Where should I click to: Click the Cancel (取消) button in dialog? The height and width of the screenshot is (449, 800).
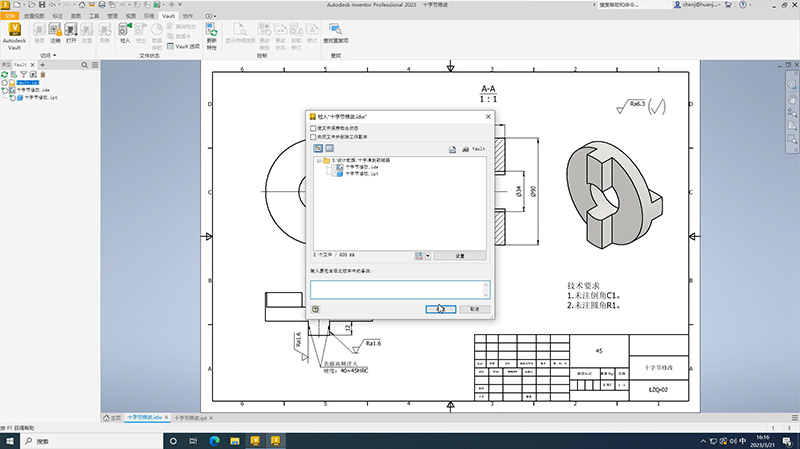pyautogui.click(x=475, y=309)
